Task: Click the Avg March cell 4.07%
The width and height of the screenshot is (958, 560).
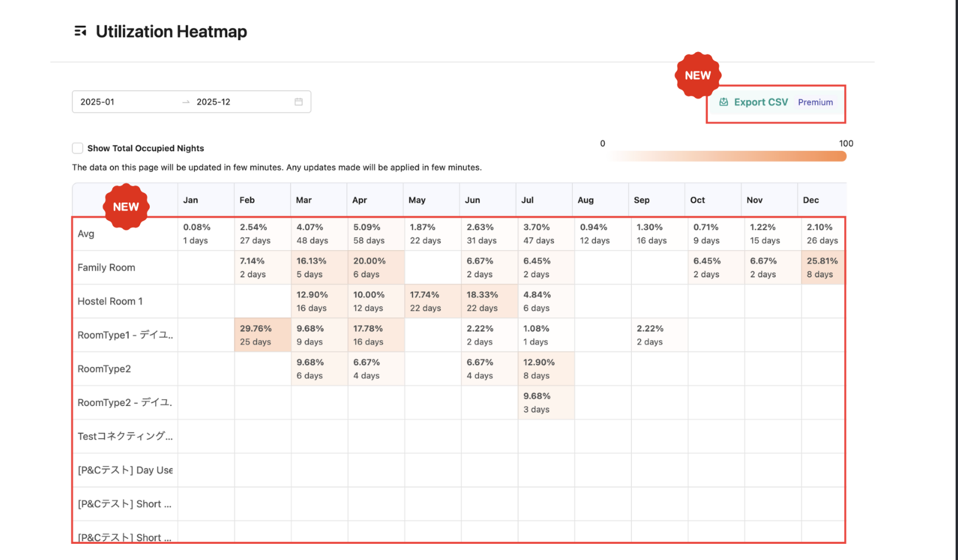Action: (319, 234)
